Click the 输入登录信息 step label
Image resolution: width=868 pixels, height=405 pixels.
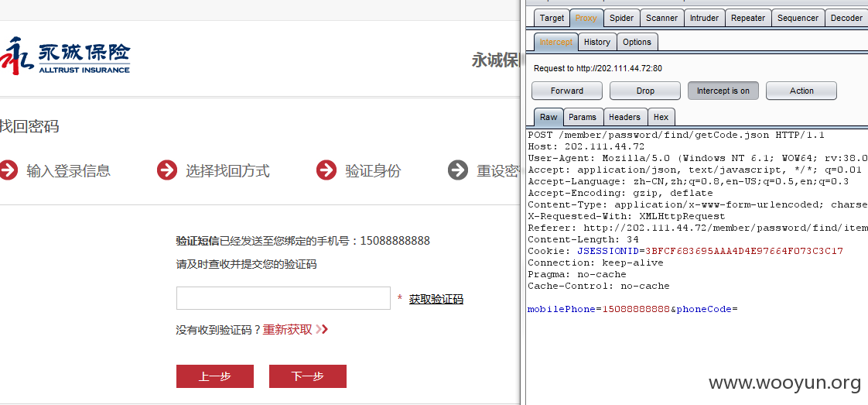point(69,170)
